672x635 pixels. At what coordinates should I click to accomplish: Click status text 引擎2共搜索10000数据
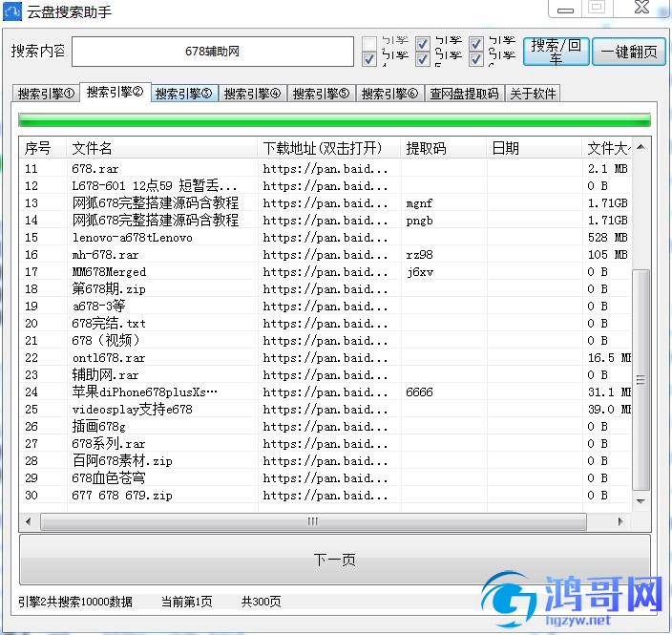coord(75,602)
